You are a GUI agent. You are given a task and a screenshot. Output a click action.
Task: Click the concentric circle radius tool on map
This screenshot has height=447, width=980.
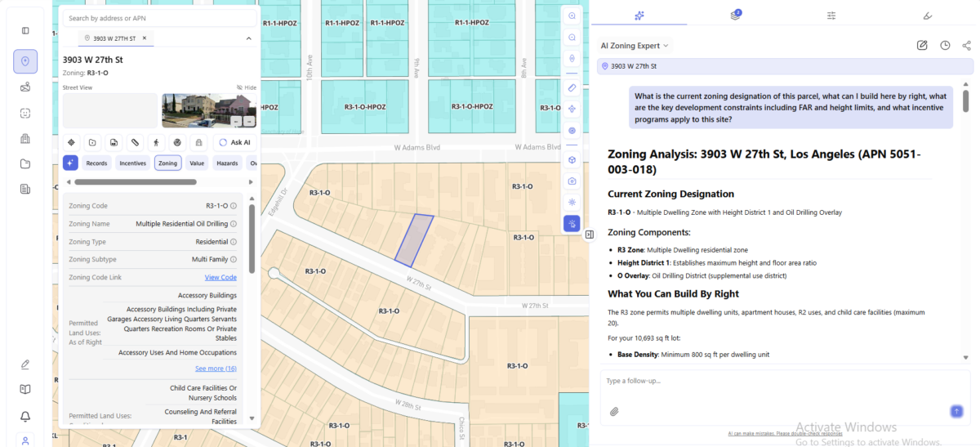point(572,130)
